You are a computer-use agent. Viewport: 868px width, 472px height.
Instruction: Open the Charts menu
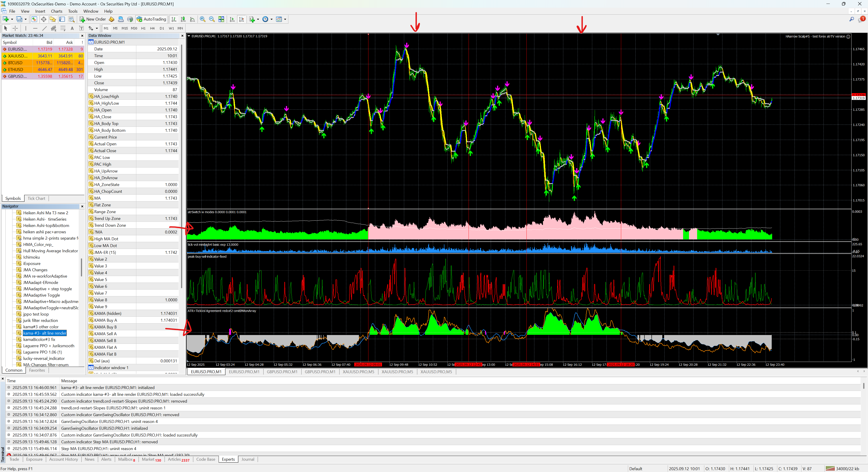[x=57, y=11]
